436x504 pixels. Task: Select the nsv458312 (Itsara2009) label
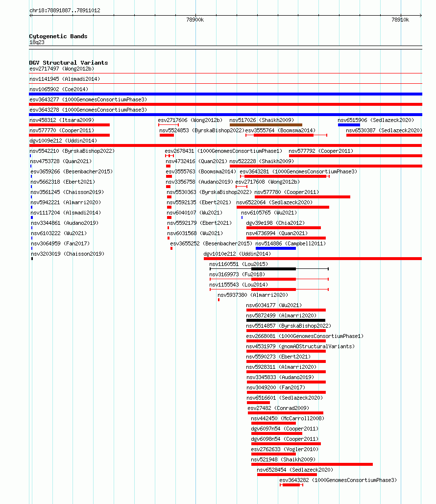[62, 120]
